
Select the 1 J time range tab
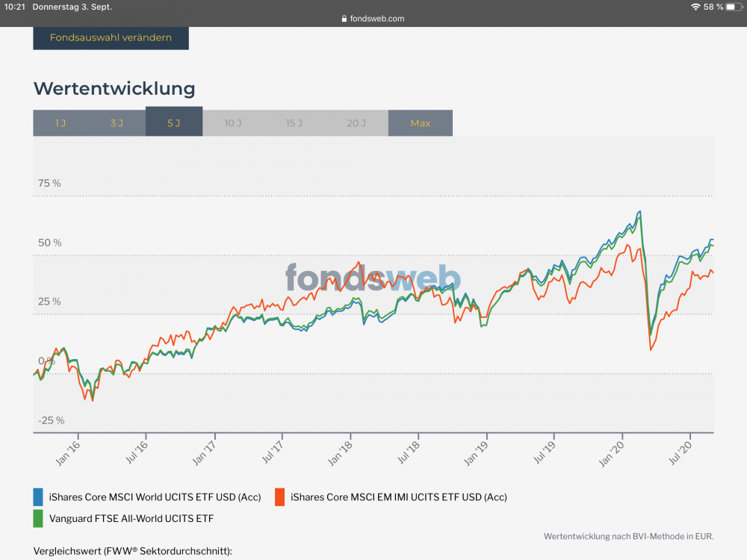[x=61, y=123]
